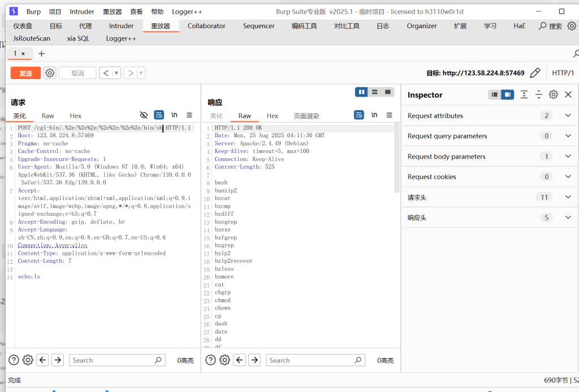Open the send options gear beside 发送
Image resolution: width=579 pixels, height=392 pixels.
tap(50, 73)
